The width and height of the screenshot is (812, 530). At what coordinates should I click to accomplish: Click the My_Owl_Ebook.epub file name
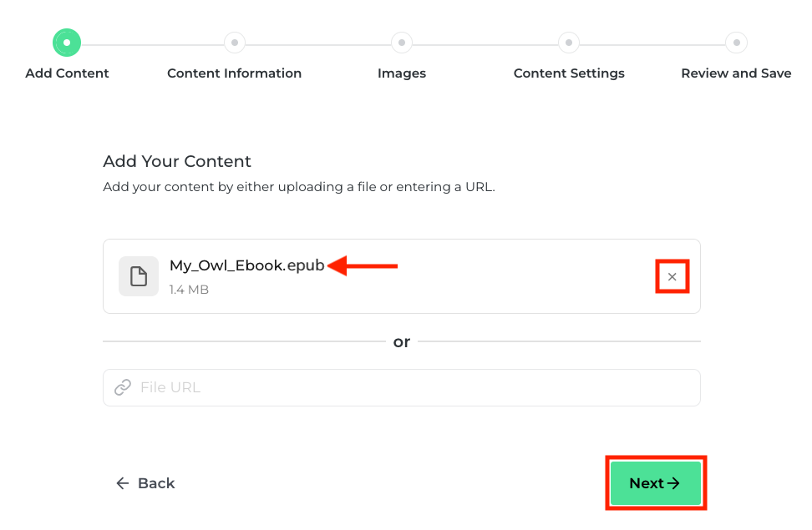tap(246, 265)
